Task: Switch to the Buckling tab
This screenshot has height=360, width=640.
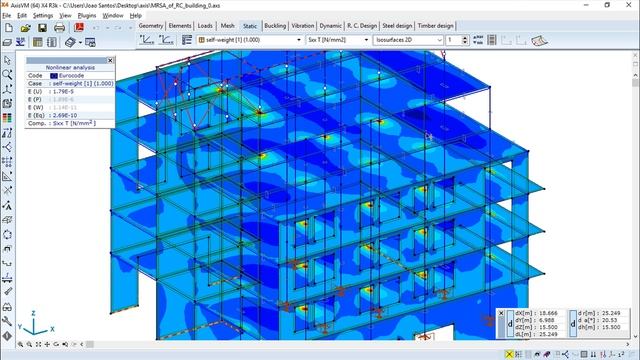Action: click(x=275, y=26)
